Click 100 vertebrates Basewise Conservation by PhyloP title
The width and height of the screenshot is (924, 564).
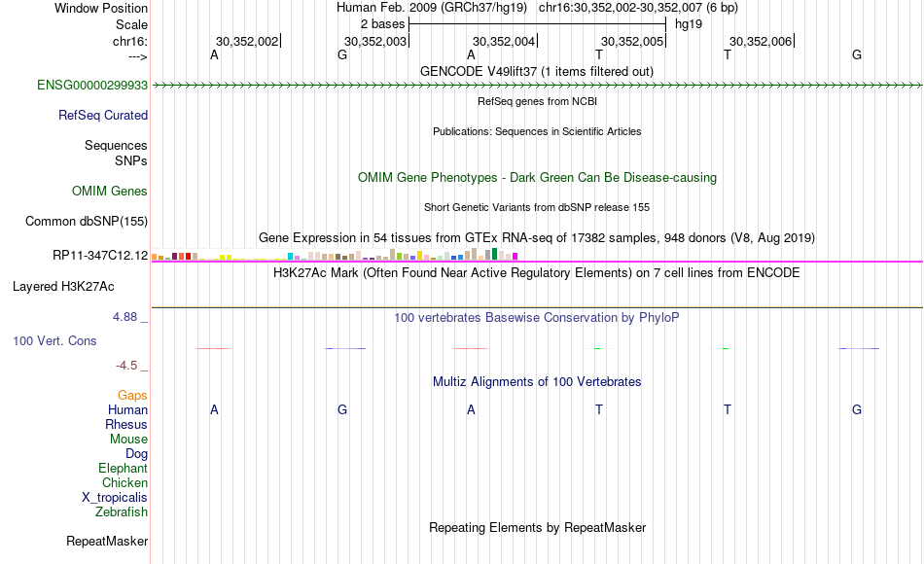tap(537, 318)
